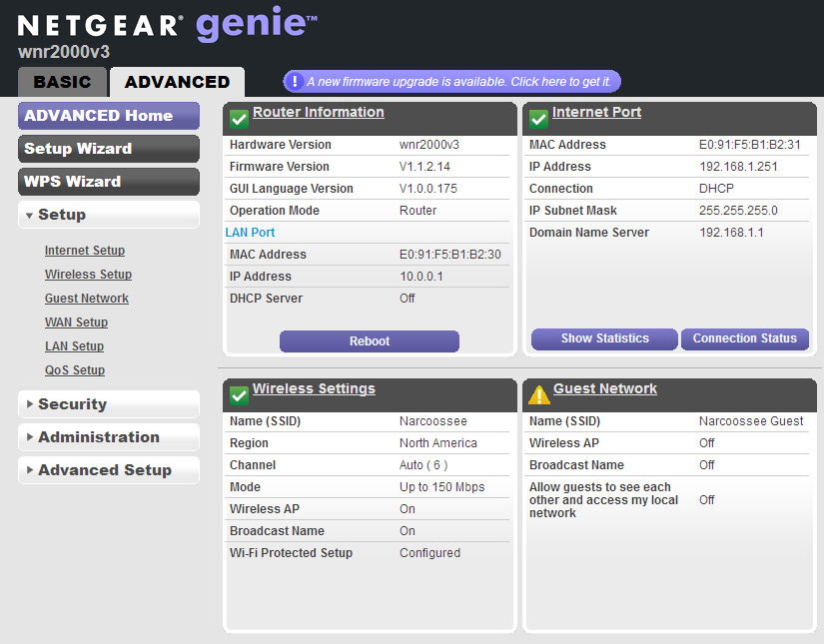This screenshot has height=644, width=824.
Task: Open Guest Network in the sidebar
Action: point(87,299)
